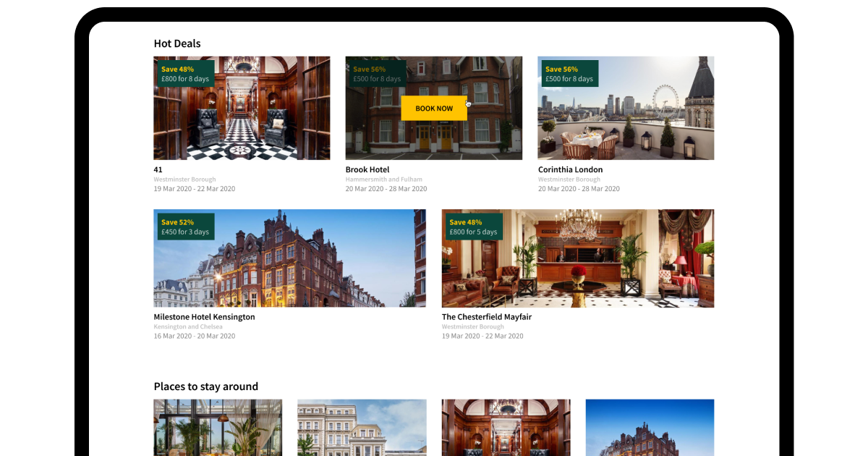The height and width of the screenshot is (456, 868).
Task: Click the "Hot Deals" heading
Action: point(177,43)
